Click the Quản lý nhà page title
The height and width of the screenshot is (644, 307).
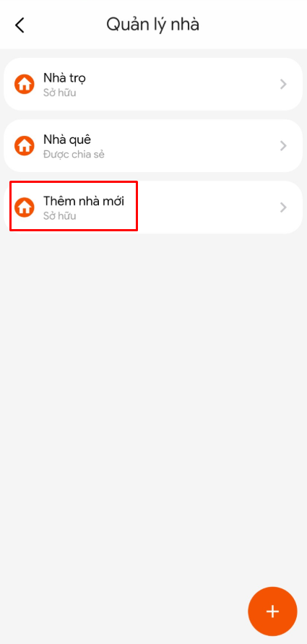click(153, 25)
